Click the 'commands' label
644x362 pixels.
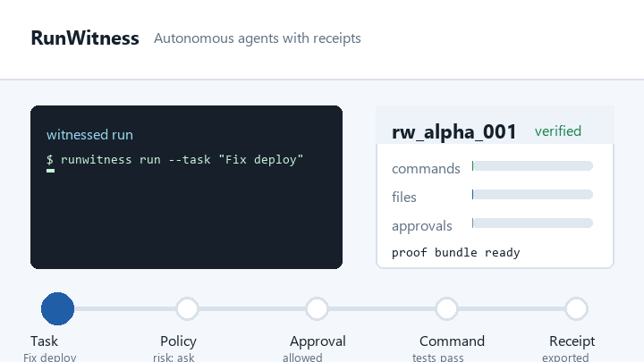pos(426,169)
